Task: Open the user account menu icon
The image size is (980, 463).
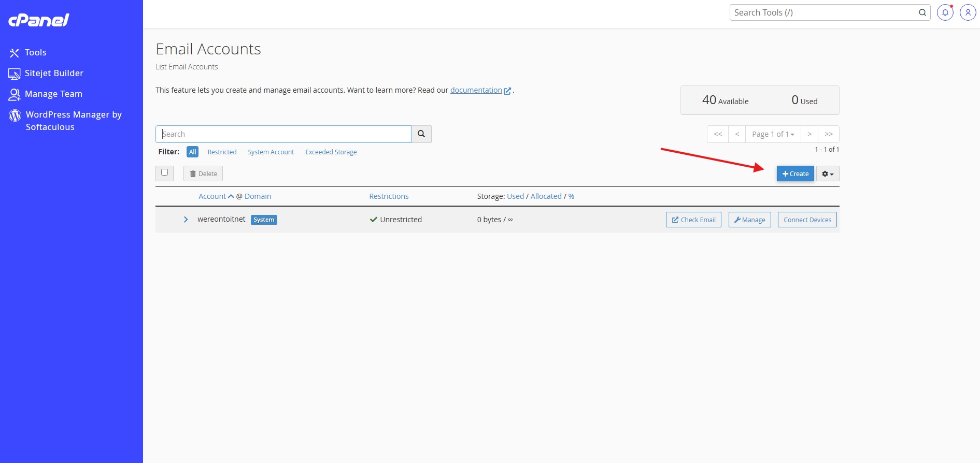Action: click(x=968, y=12)
